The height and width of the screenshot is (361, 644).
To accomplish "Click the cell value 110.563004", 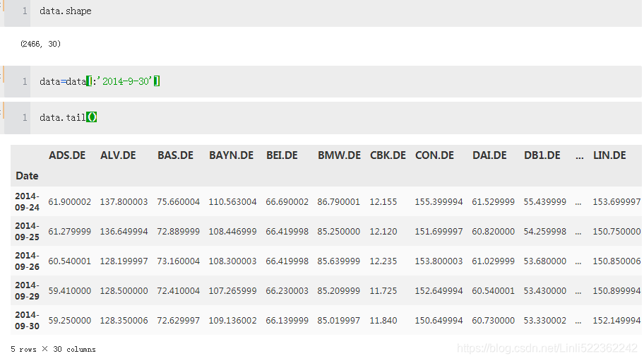I will (232, 201).
